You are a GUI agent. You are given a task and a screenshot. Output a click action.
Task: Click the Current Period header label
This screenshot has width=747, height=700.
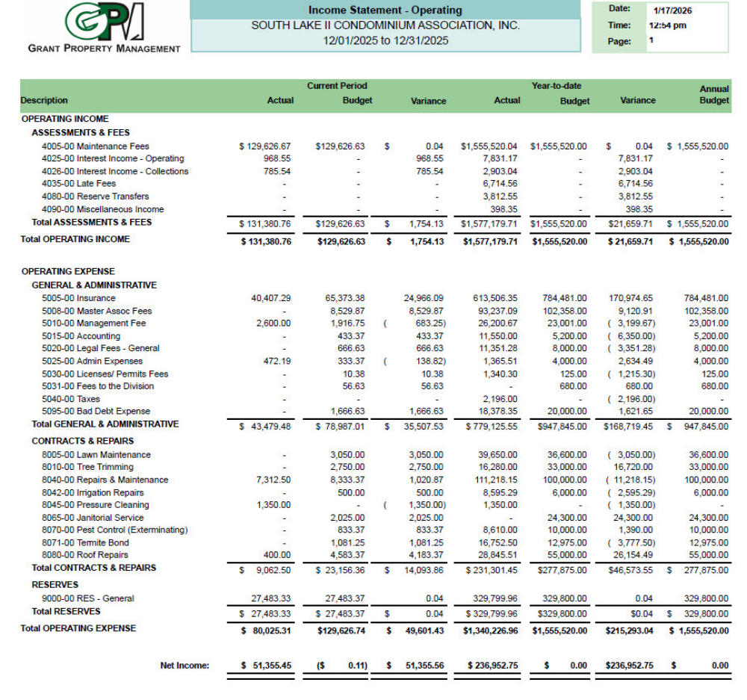click(337, 86)
